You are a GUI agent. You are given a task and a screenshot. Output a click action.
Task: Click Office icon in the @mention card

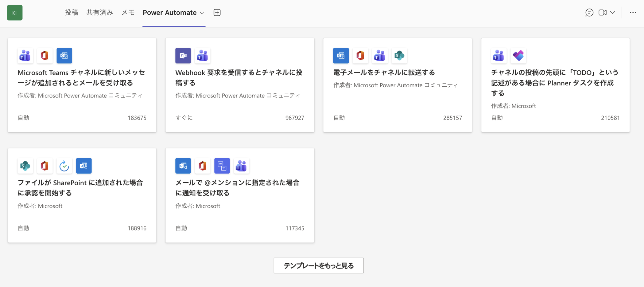pos(203,166)
